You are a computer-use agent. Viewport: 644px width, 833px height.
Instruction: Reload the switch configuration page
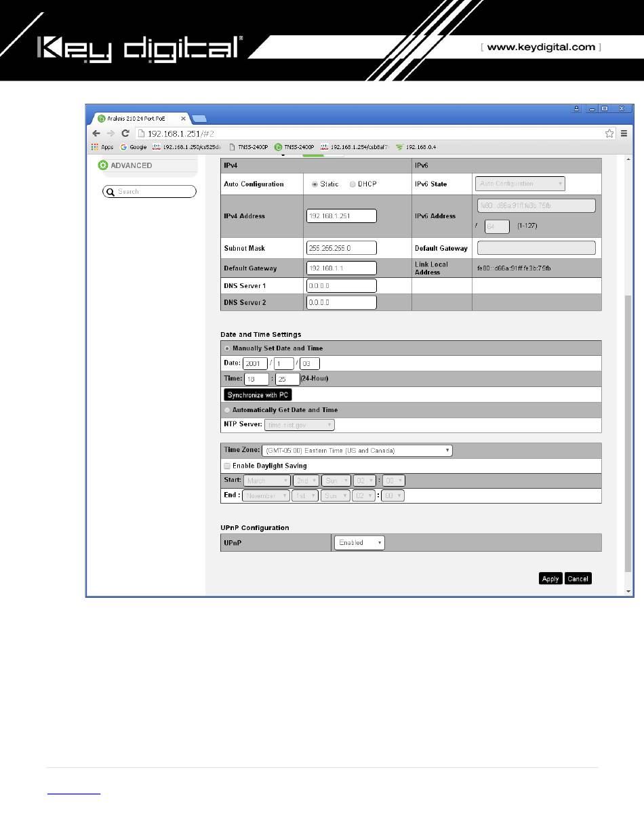tap(125, 134)
